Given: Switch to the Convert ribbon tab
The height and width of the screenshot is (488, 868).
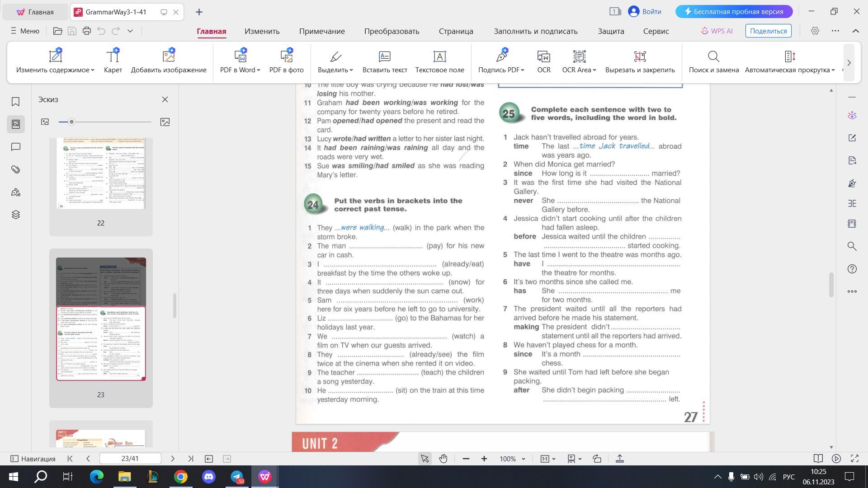Looking at the screenshot, I should pos(392,31).
